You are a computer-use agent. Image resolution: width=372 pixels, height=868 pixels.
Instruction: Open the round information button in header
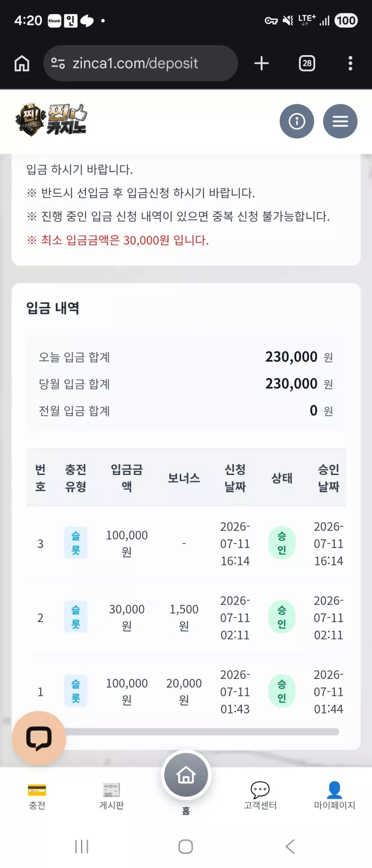(x=297, y=121)
